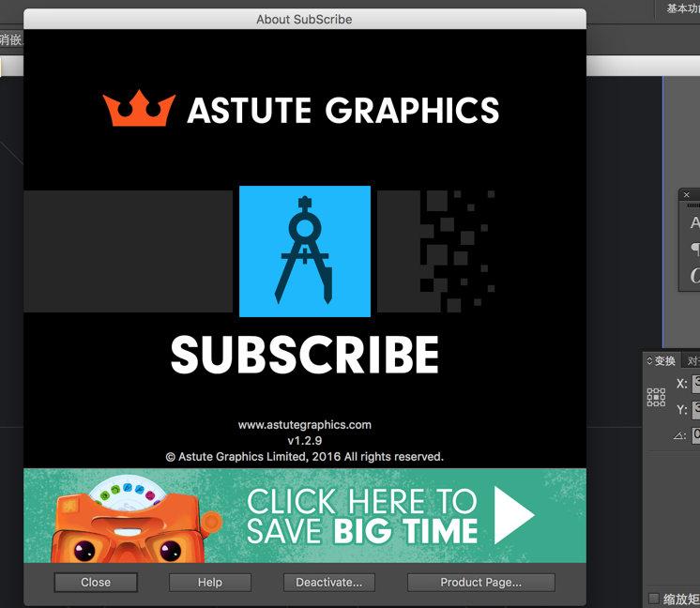Image resolution: width=700 pixels, height=608 pixels.
Task: Click the SUBSCRIBE heading text
Action: [305, 355]
